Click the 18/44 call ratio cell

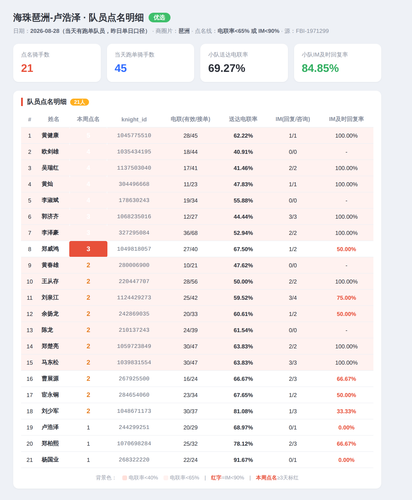[x=190, y=152]
